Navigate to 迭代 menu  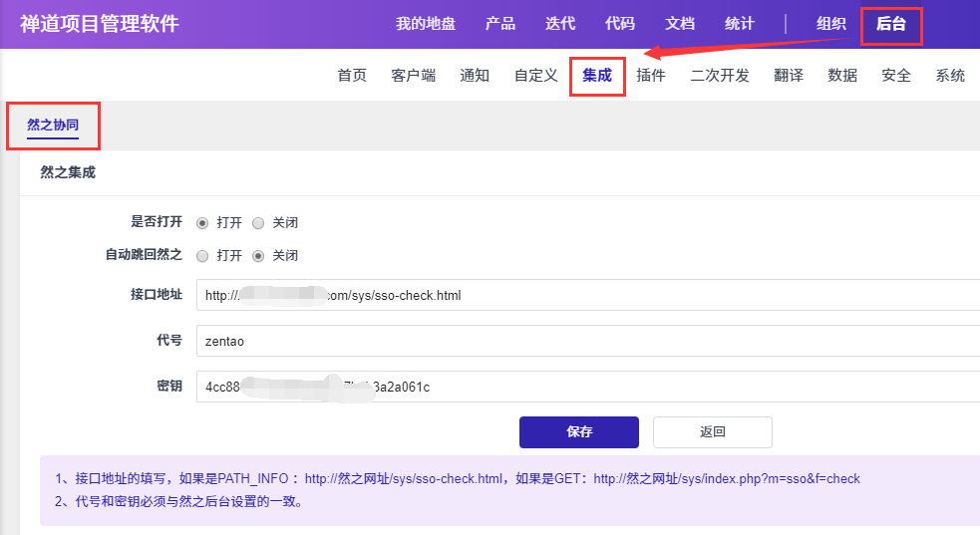pyautogui.click(x=560, y=24)
